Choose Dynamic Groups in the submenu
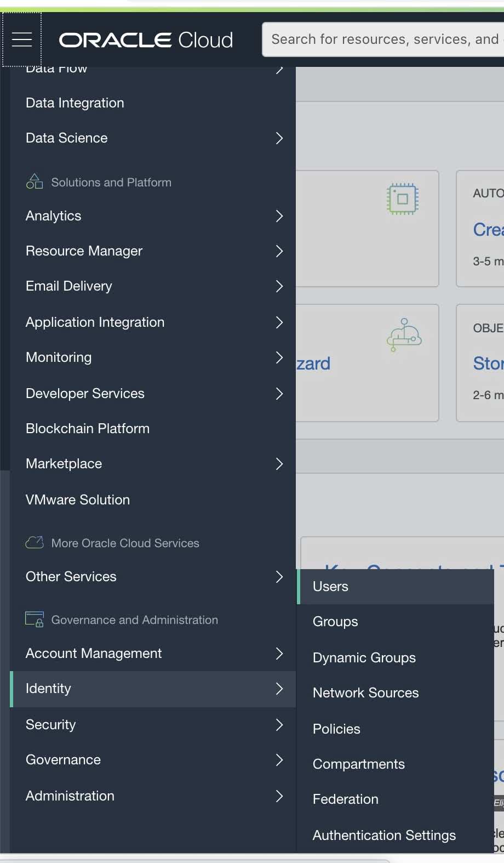This screenshot has height=863, width=504. tap(364, 658)
